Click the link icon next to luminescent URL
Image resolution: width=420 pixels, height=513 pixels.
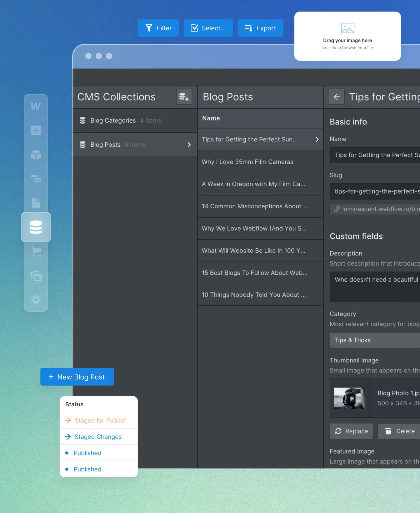337,209
